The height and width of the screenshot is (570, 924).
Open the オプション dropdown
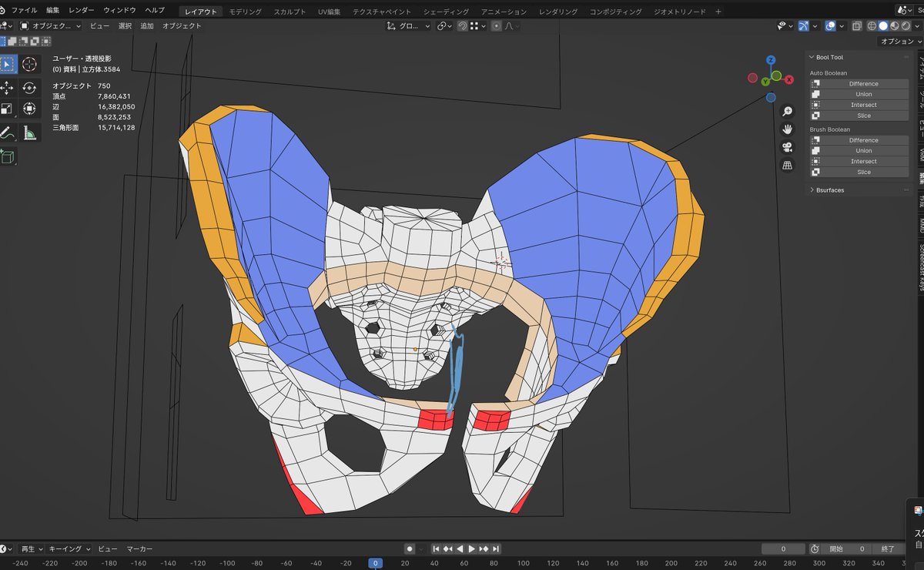coord(899,42)
